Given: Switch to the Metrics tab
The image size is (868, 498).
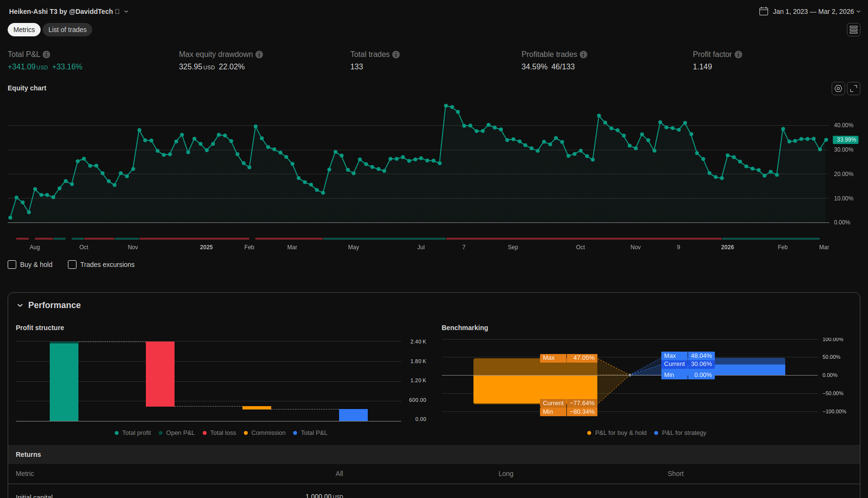Looking at the screenshot, I should pyautogui.click(x=24, y=30).
